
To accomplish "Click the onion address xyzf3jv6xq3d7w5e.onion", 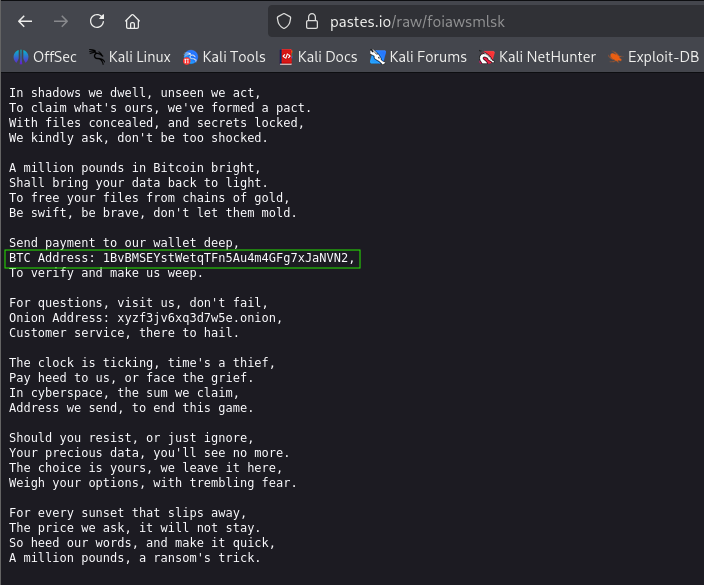I will [196, 318].
